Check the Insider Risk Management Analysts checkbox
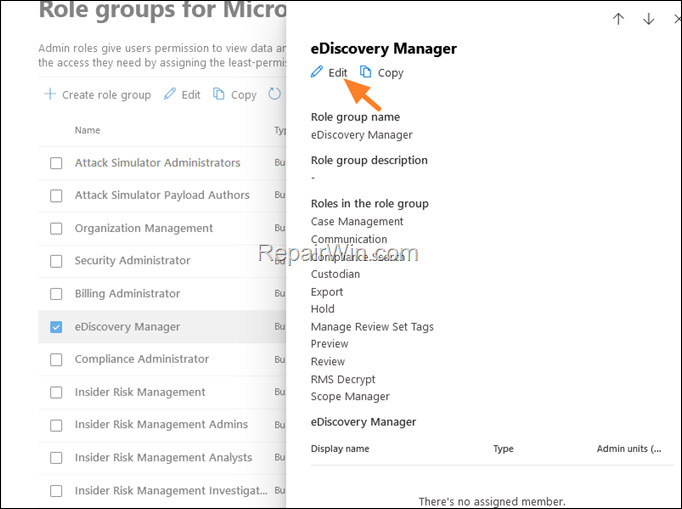 pyautogui.click(x=56, y=458)
